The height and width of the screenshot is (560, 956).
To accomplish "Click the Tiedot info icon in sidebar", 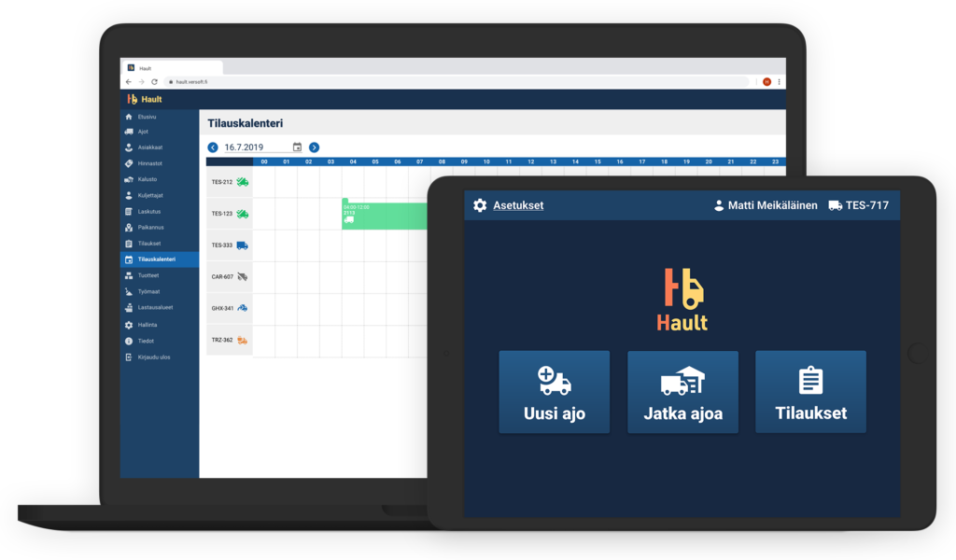I will pyautogui.click(x=129, y=342).
